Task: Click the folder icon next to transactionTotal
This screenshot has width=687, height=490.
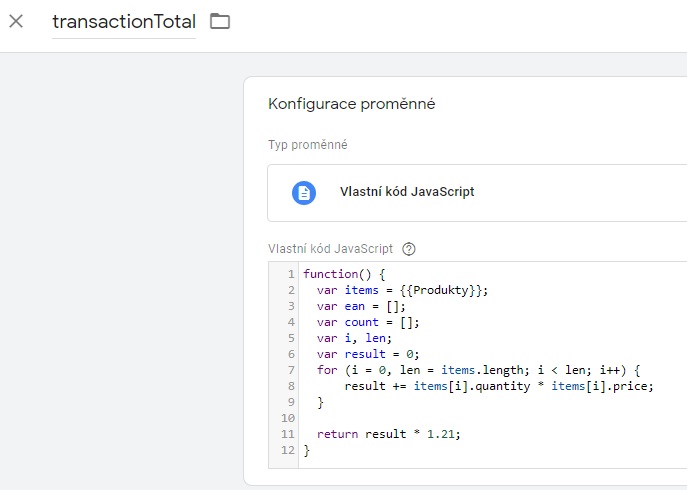Action: pyautogui.click(x=220, y=21)
